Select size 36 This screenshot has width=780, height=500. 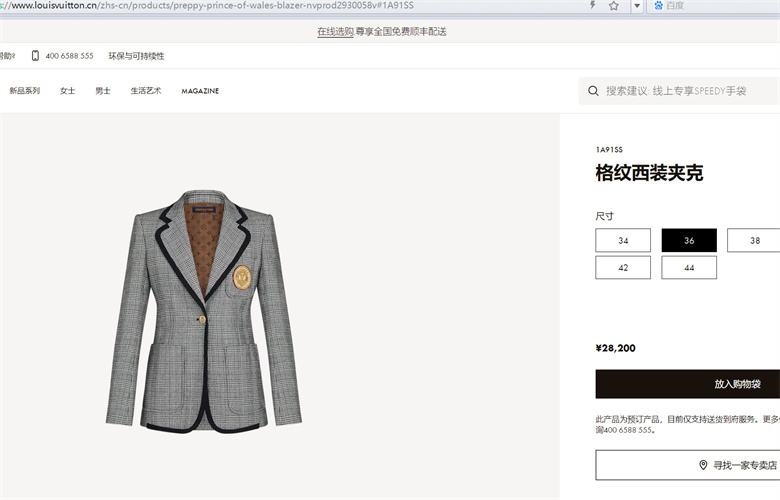(x=689, y=240)
